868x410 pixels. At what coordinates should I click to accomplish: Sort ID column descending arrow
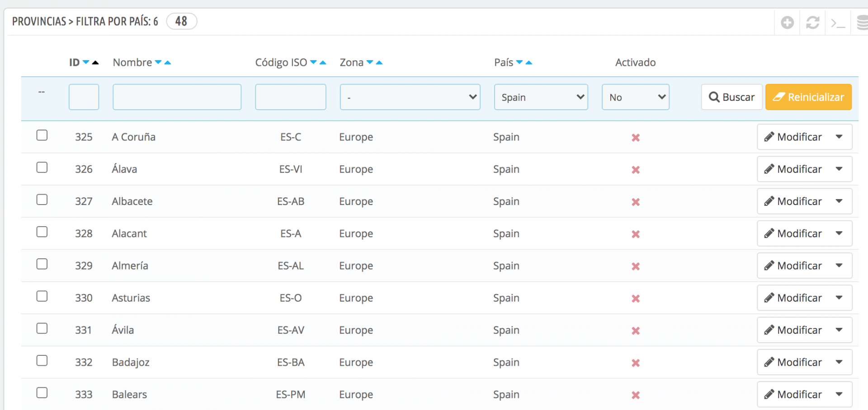[86, 62]
